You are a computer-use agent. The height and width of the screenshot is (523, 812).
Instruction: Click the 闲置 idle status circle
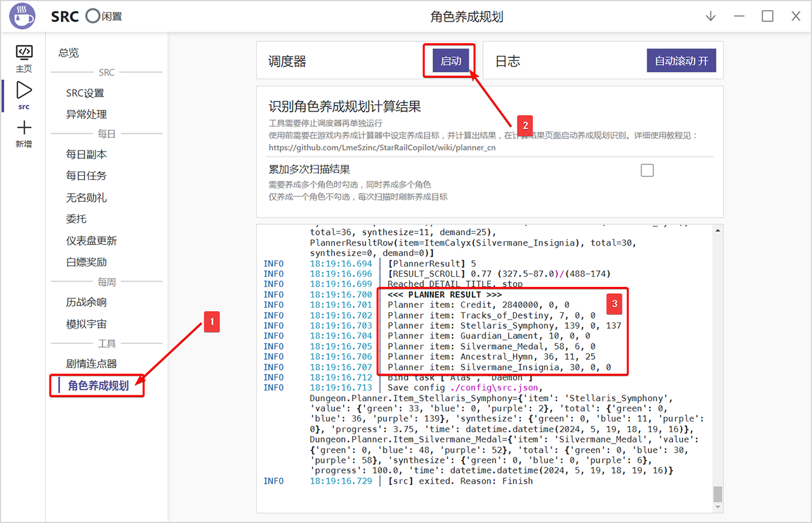93,17
